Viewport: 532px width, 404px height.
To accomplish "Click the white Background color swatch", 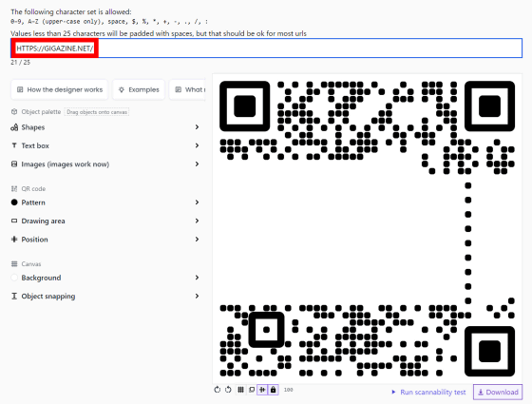I will tap(14, 278).
